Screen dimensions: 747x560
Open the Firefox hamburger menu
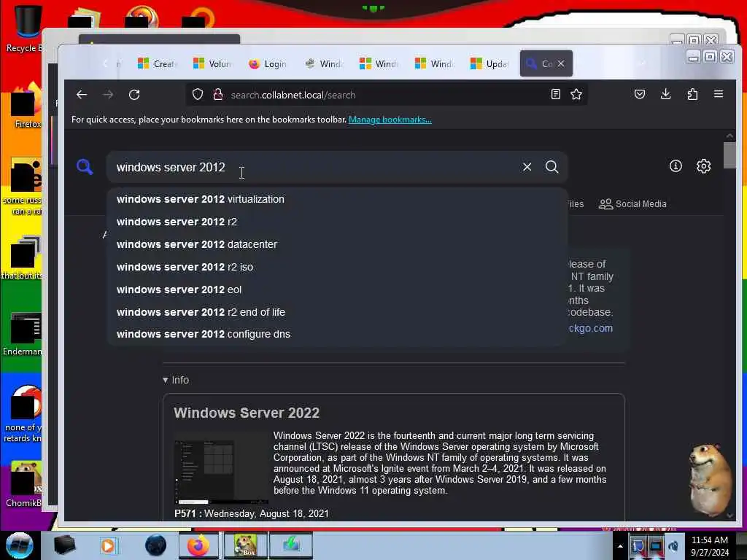click(719, 94)
